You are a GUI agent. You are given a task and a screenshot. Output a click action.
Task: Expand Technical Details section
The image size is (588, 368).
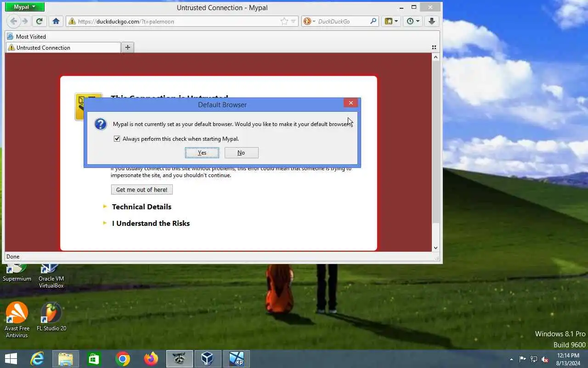pos(141,207)
